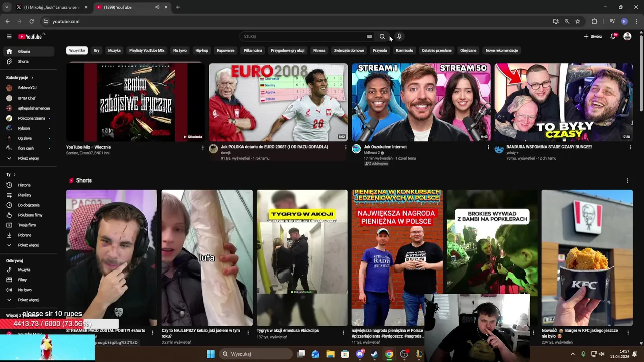
Task: Open options menu for Jak Oszukałem Internet video
Action: [x=488, y=147]
